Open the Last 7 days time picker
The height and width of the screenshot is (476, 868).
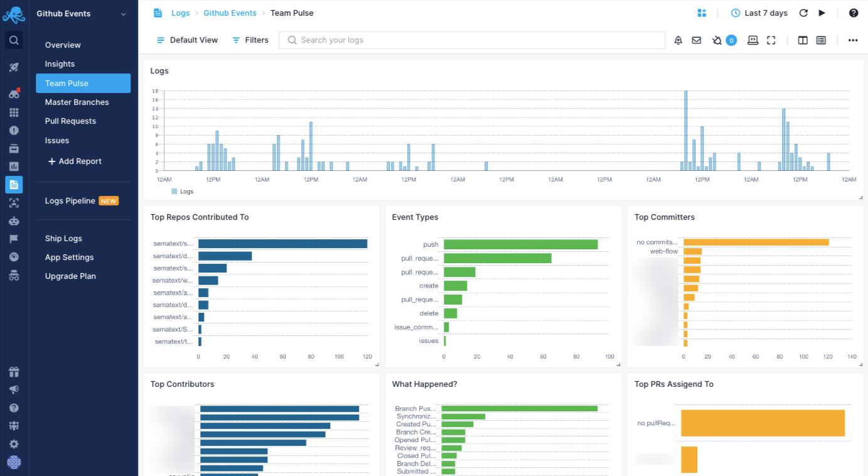(759, 13)
